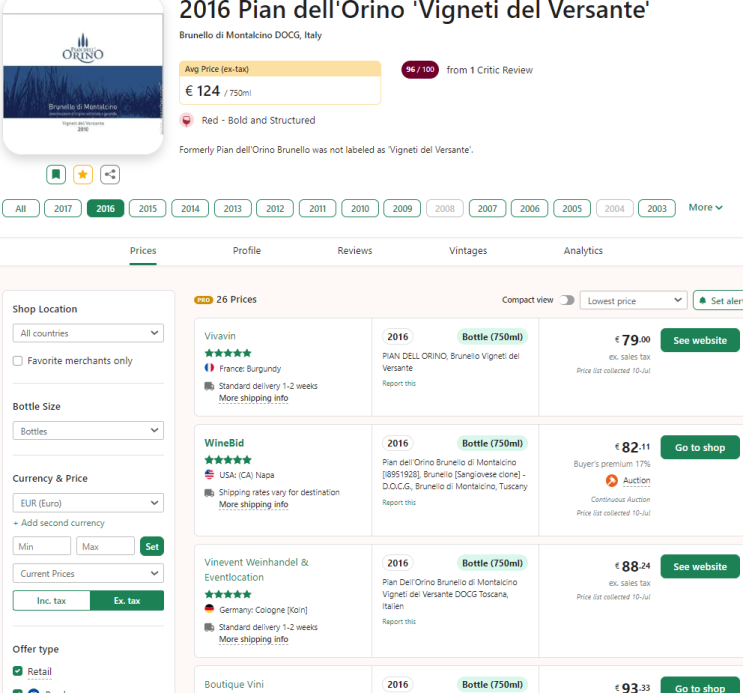The image size is (743, 693).
Task: Click the bookmark icon under the wine label
Action: 56,174
